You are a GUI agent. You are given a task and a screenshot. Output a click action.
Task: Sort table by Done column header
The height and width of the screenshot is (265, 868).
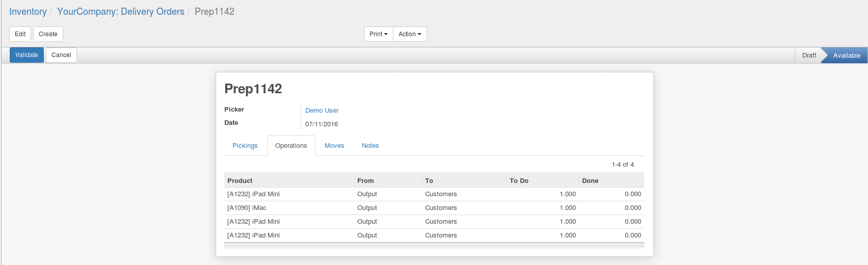pyautogui.click(x=590, y=181)
